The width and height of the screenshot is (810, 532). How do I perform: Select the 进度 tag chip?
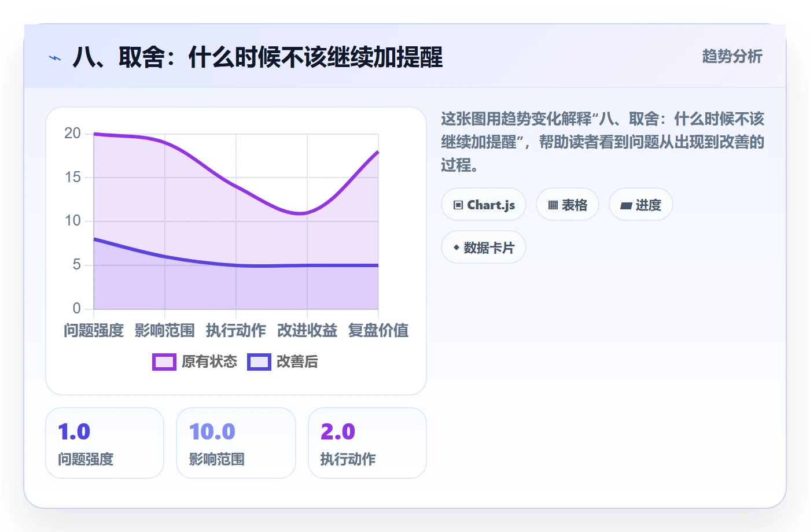coord(641,205)
